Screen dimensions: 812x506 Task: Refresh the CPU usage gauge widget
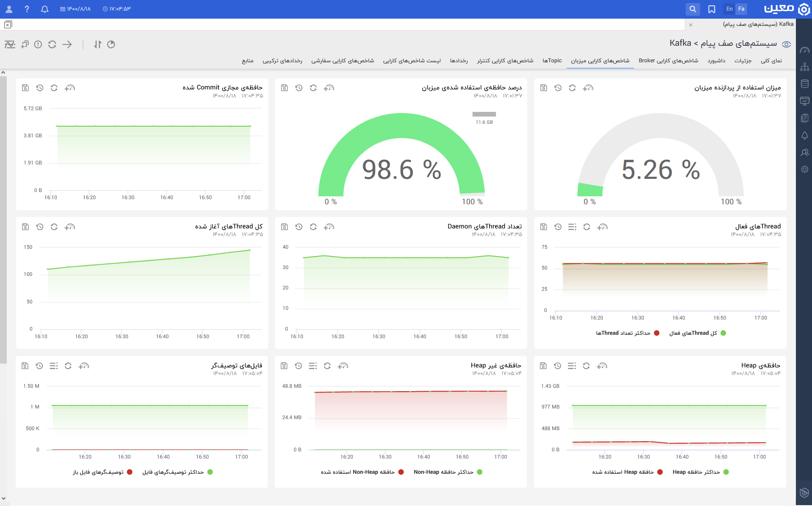[572, 88]
